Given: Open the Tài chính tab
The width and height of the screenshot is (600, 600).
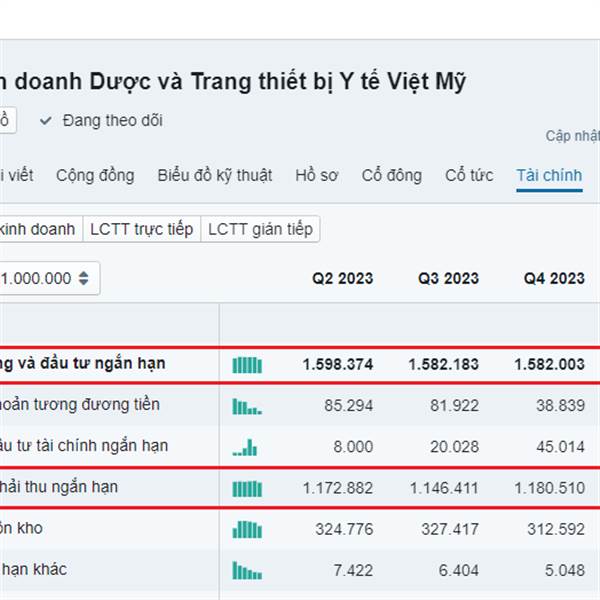Looking at the screenshot, I should click(x=549, y=176).
